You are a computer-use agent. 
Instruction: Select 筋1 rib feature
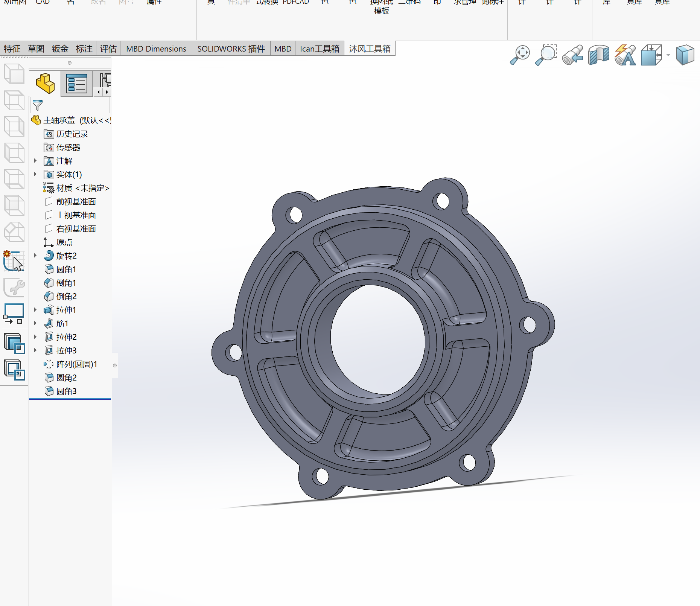[56, 324]
